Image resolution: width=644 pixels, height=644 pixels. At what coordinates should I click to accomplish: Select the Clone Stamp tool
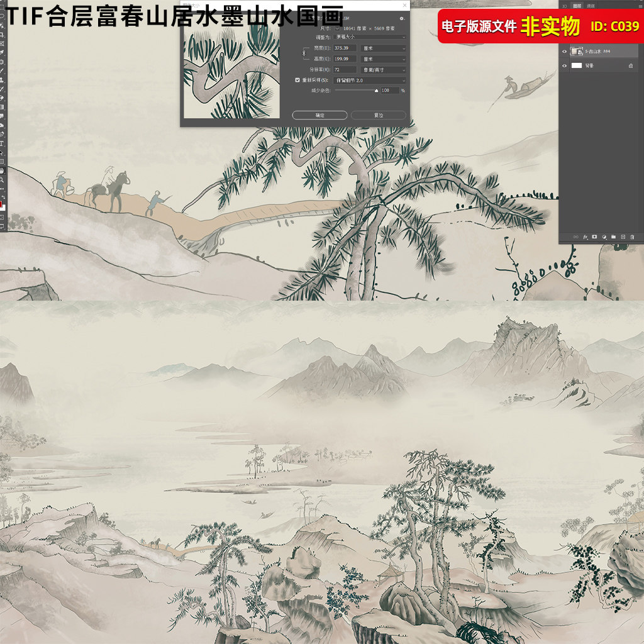(x=2, y=80)
